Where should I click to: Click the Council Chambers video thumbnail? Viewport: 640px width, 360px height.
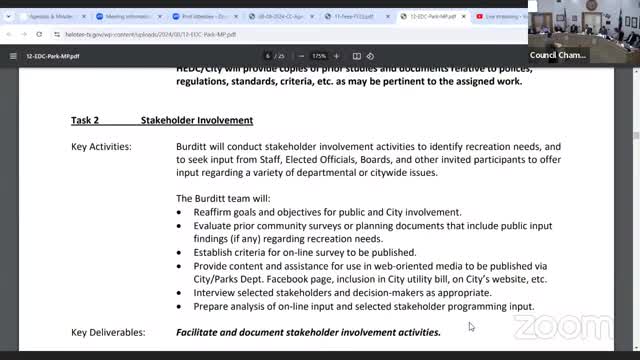pos(584,32)
